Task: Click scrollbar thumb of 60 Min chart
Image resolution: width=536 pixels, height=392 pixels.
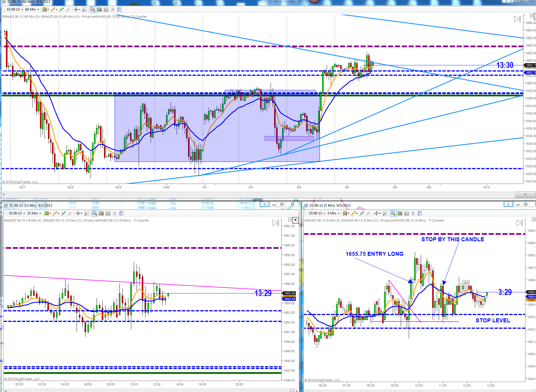Action: click(525, 195)
